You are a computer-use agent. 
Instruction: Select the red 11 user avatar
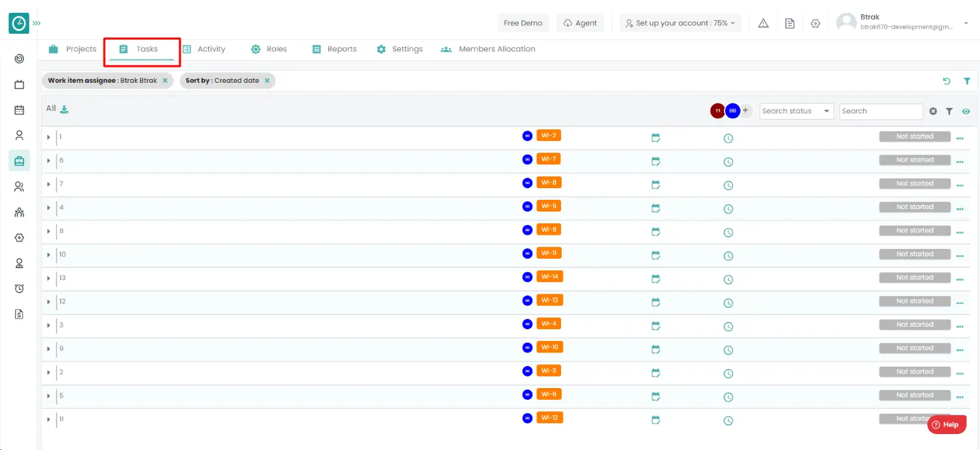click(717, 111)
